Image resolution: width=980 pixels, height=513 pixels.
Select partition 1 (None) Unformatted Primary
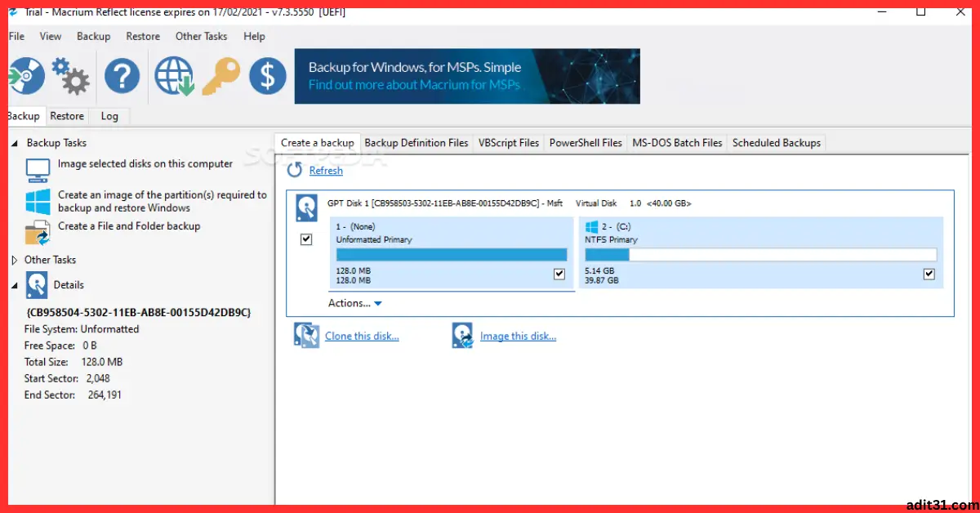452,252
